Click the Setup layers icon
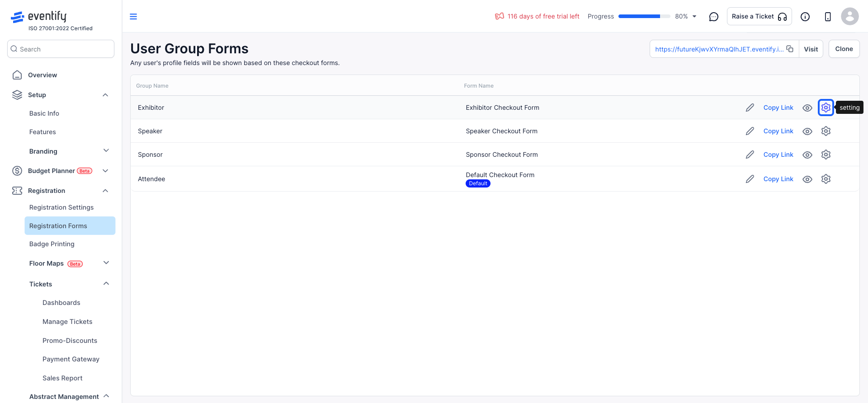Viewport: 868px width, 403px height. click(17, 95)
